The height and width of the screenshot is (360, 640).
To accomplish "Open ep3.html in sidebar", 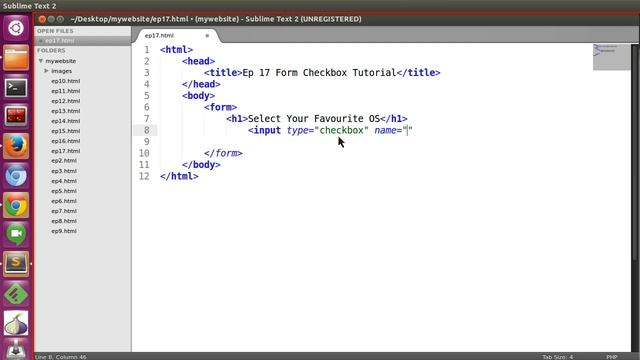I will click(64, 171).
